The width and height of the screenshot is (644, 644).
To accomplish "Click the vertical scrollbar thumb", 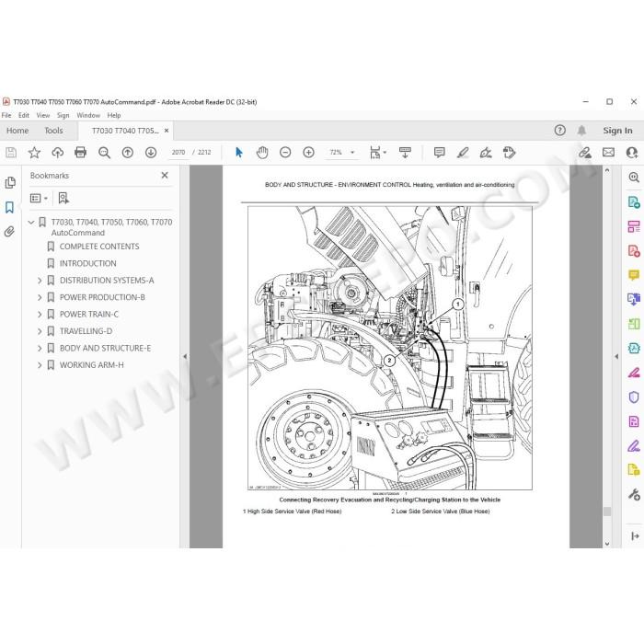I will pos(607,512).
